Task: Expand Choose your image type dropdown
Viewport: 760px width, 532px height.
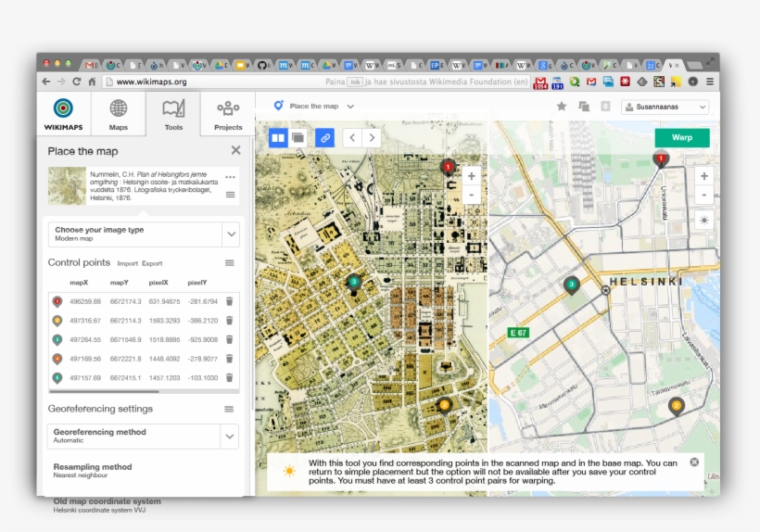Action: [x=232, y=234]
